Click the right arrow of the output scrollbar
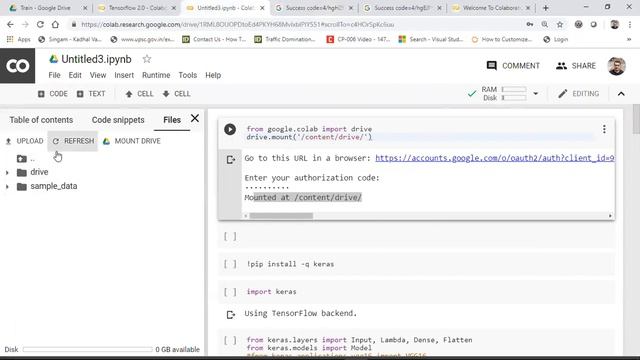The width and height of the screenshot is (640, 360). tap(610, 216)
